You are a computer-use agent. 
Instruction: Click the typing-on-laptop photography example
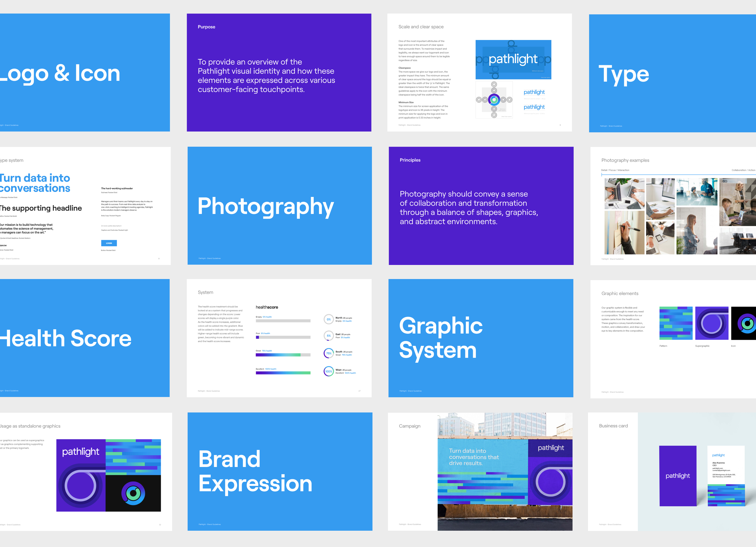click(624, 193)
